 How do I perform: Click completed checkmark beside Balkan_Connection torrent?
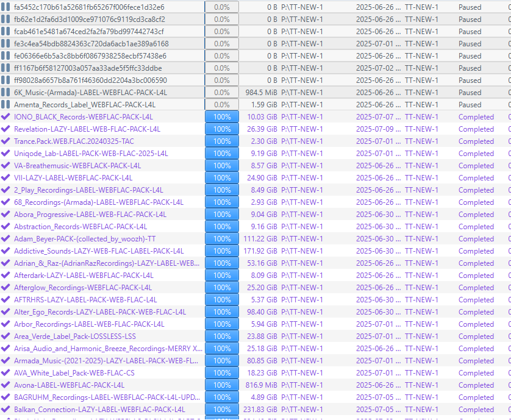[5, 410]
